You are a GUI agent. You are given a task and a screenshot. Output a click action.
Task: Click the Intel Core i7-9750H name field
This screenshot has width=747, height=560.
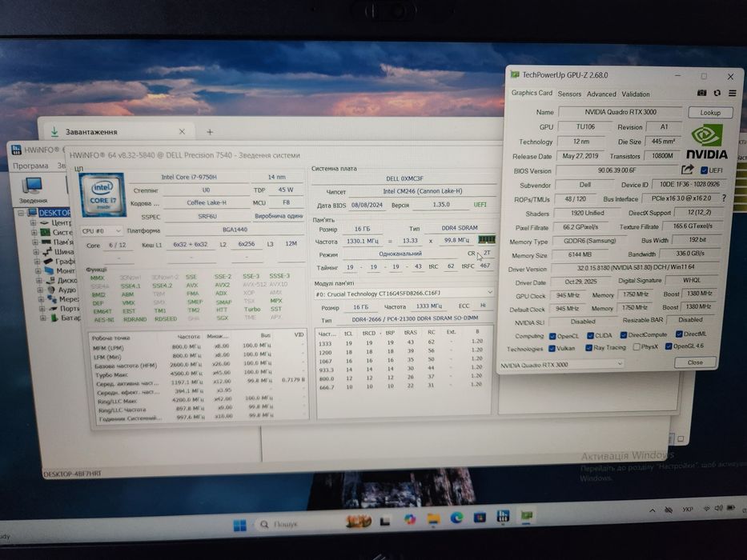(x=189, y=177)
